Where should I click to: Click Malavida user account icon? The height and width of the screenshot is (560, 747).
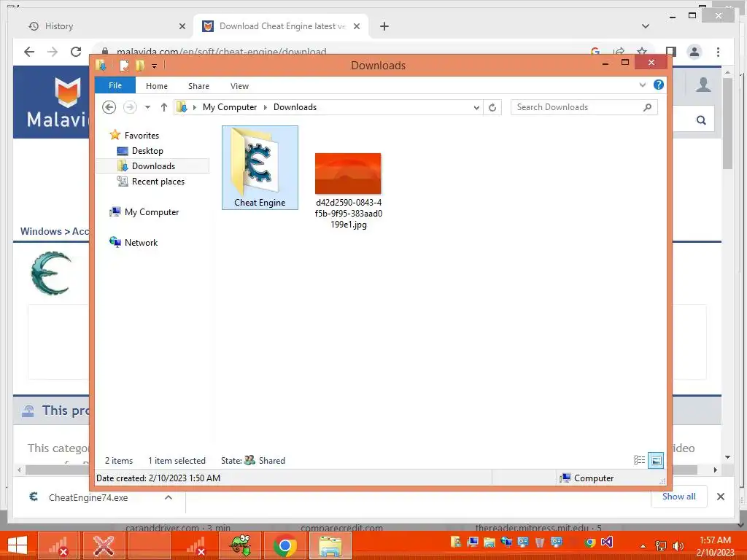(x=703, y=85)
